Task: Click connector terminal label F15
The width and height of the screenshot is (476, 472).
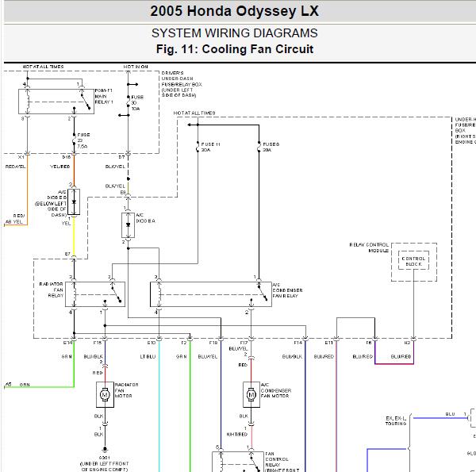Action: coord(98,343)
